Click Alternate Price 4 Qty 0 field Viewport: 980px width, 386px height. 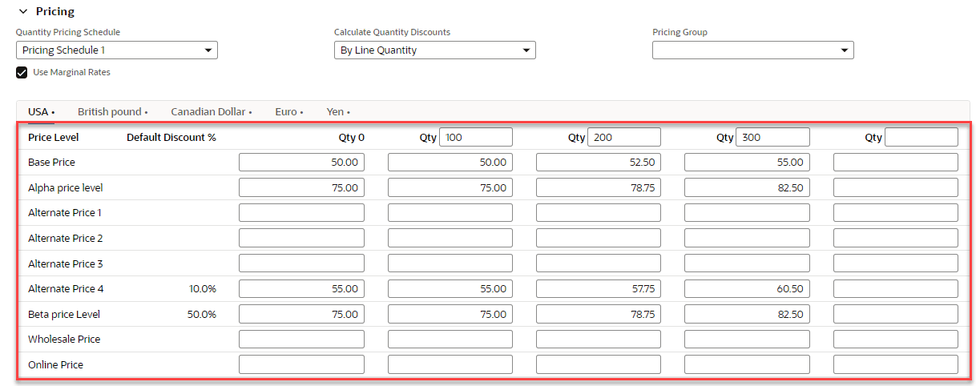[301, 289]
